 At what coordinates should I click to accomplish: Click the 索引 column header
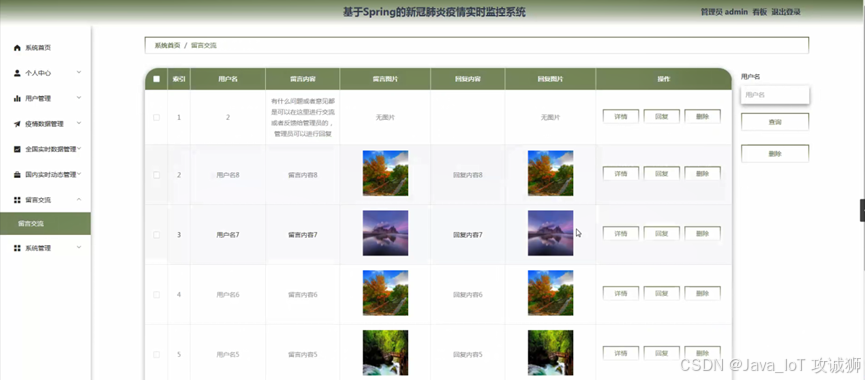coord(179,79)
